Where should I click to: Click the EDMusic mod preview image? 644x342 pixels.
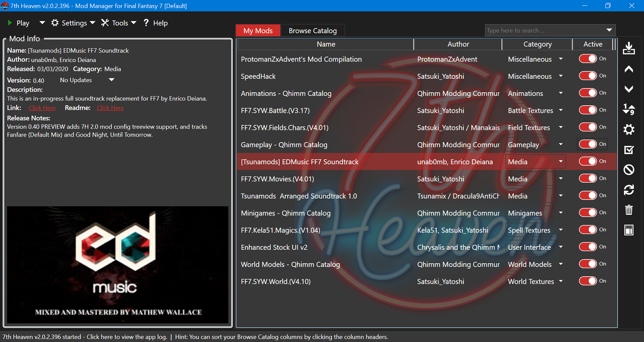(x=118, y=264)
